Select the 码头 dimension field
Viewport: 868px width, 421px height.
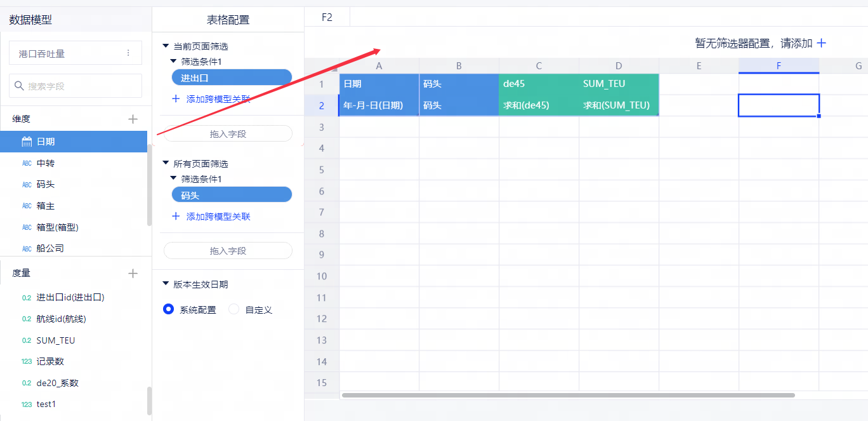tap(46, 184)
